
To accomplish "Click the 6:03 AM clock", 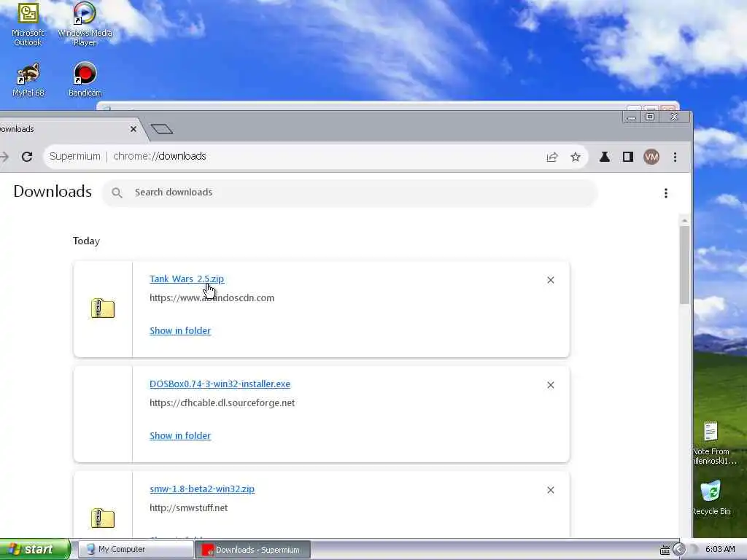I will [x=720, y=550].
